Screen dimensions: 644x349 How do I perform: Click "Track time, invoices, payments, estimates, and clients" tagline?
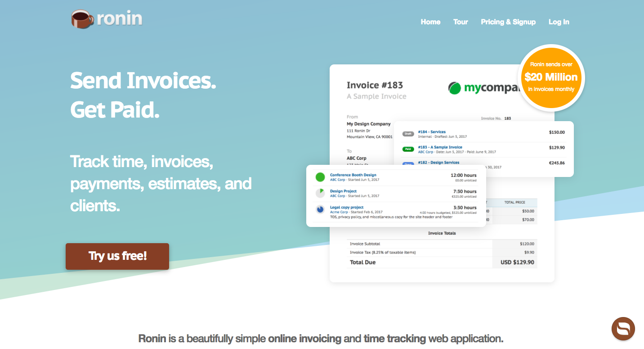[161, 184]
